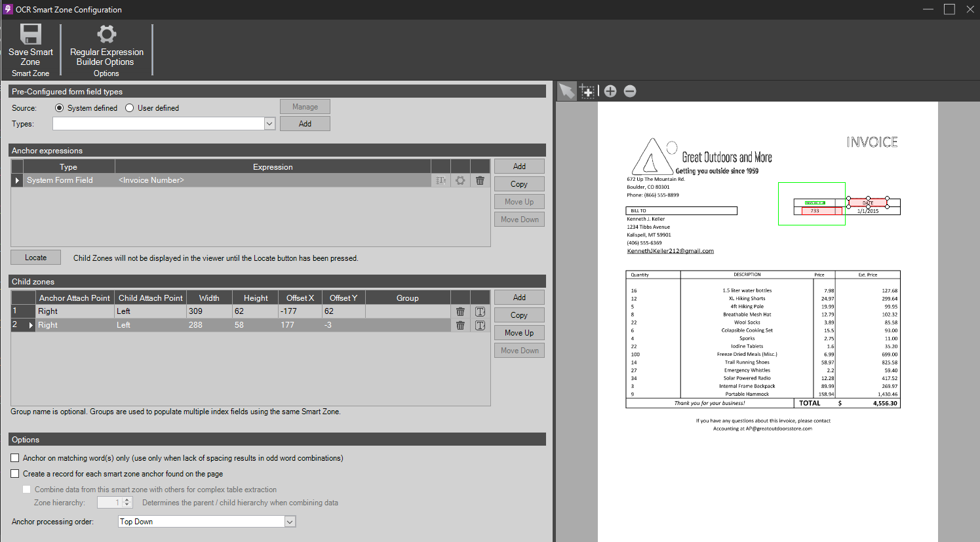This screenshot has height=542, width=980.
Task: Select the User defined source option
Action: 130,108
